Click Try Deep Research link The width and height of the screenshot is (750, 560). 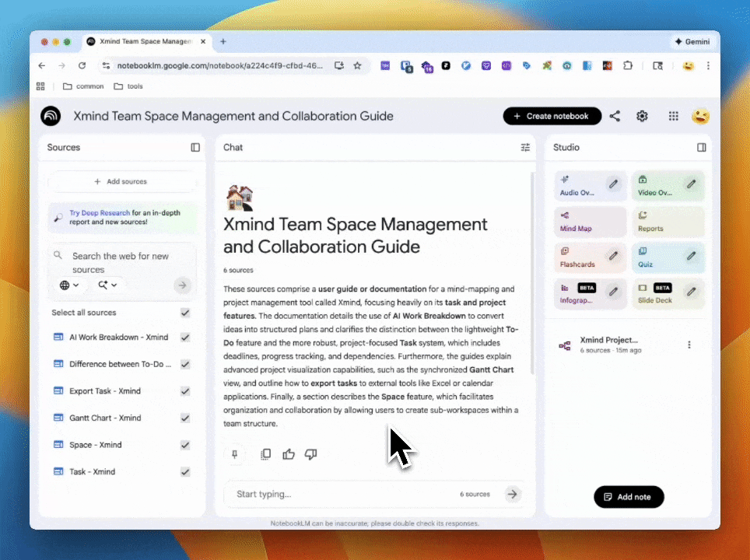(100, 213)
